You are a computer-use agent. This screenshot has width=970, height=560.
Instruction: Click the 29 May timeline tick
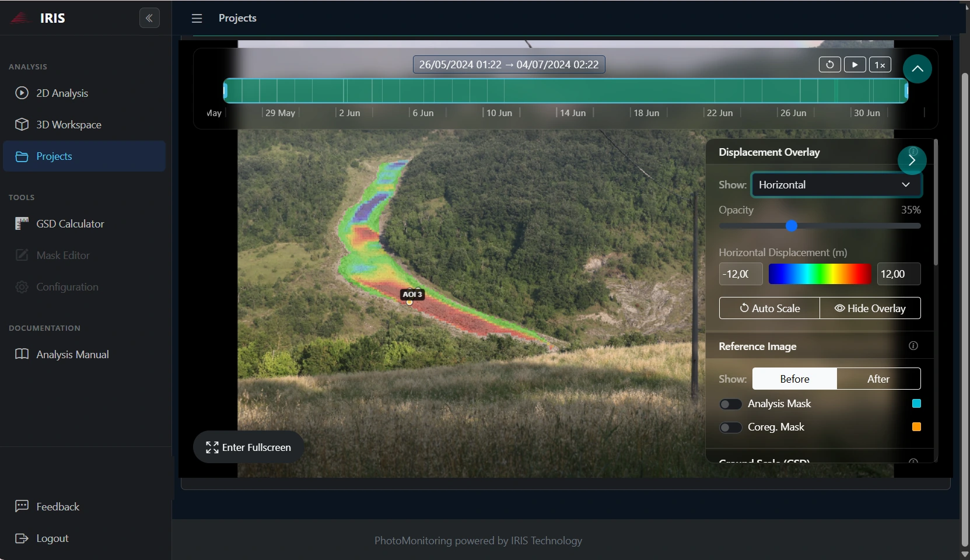click(x=279, y=113)
